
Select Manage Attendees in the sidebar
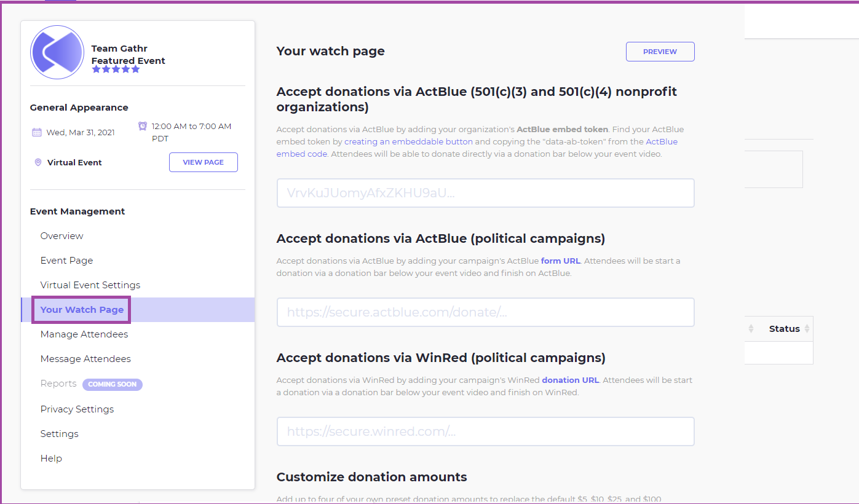pos(84,334)
